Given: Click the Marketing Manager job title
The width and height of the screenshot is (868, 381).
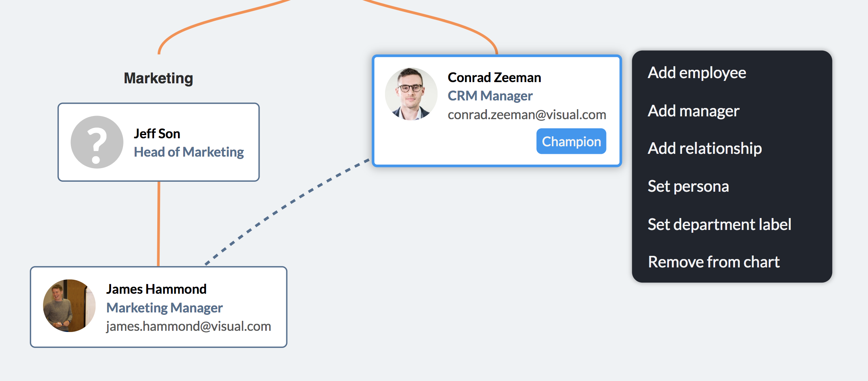Looking at the screenshot, I should click(x=164, y=308).
